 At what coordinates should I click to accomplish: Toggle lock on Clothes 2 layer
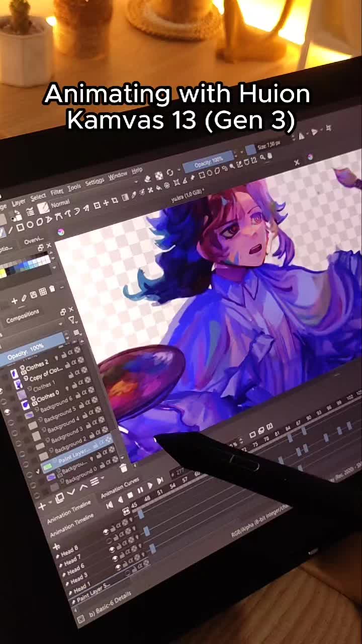[x=63, y=356]
